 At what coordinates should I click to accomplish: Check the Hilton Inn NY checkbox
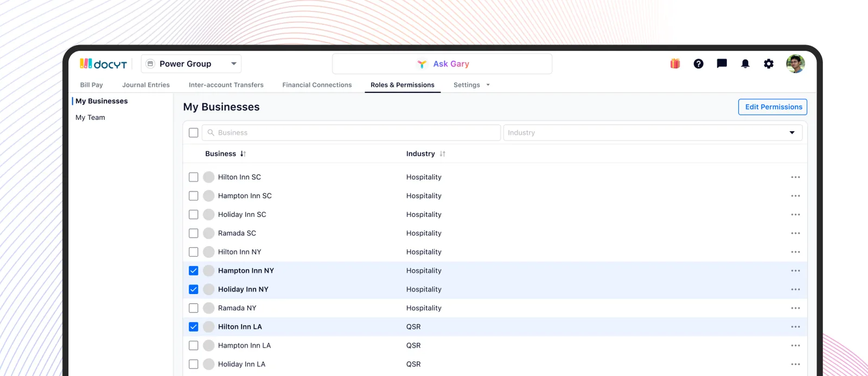[194, 252]
